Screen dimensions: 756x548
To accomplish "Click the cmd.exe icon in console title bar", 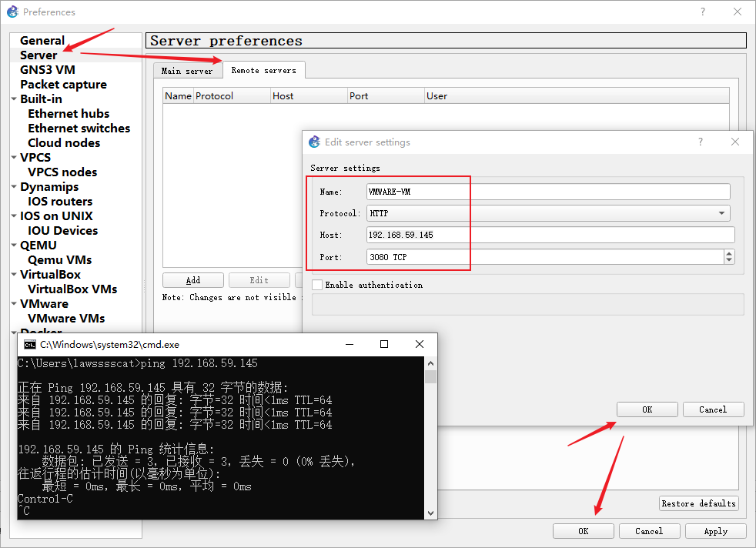I will coord(30,345).
